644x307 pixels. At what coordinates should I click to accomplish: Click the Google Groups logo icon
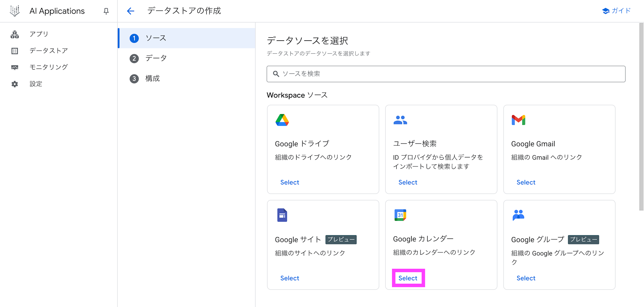[x=518, y=215]
